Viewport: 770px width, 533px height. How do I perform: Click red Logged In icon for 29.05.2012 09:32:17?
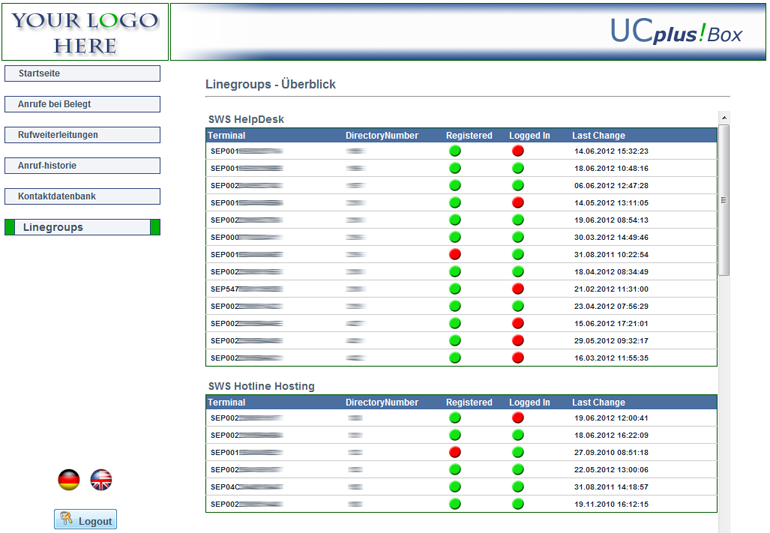pyautogui.click(x=518, y=340)
